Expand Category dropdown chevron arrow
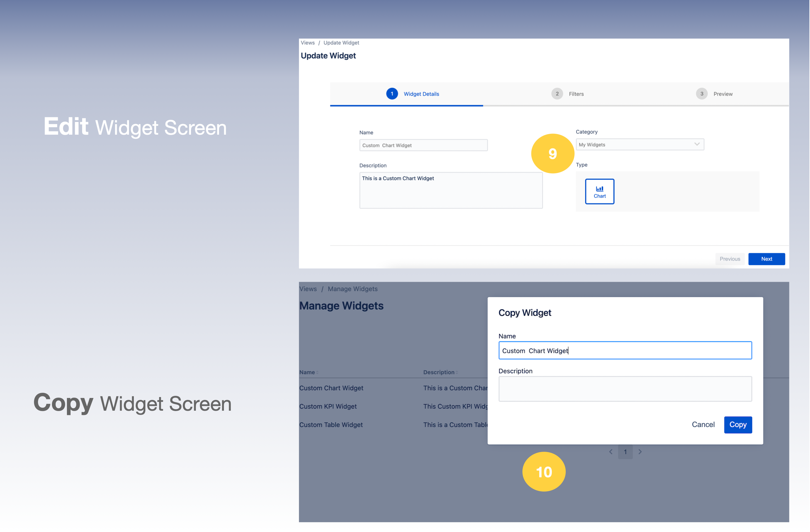 [697, 144]
